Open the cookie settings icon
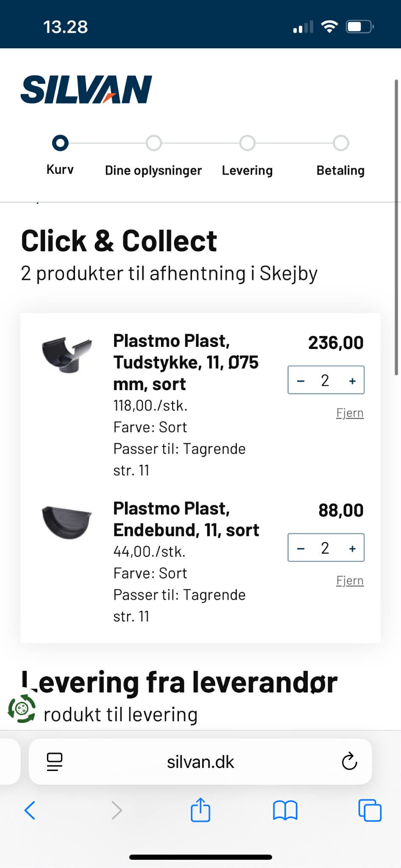The height and width of the screenshot is (868, 401). point(22,708)
